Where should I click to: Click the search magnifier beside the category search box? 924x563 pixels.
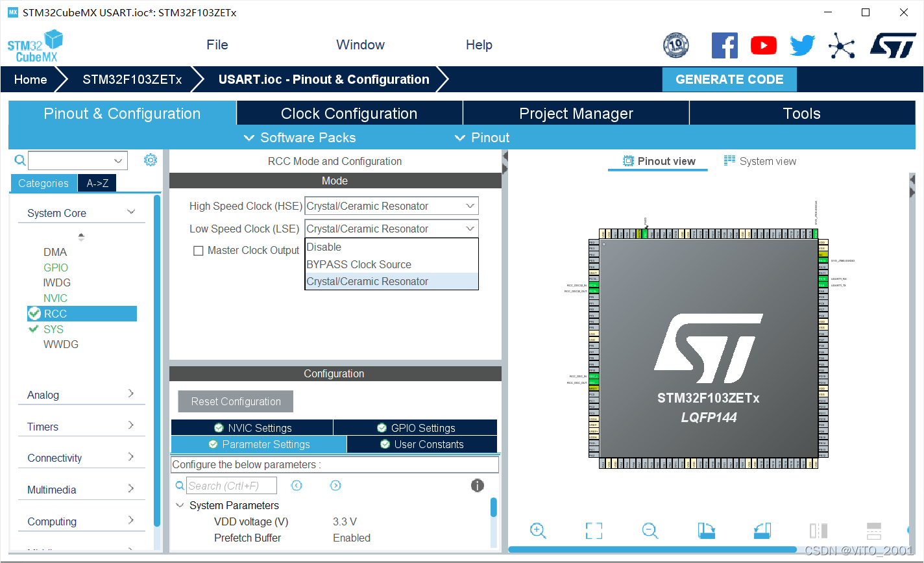20,160
